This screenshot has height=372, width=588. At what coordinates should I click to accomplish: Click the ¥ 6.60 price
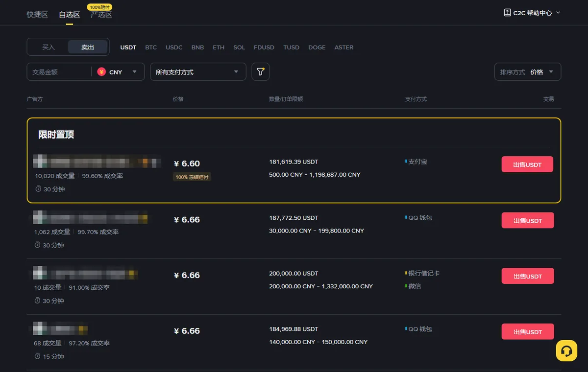point(187,163)
